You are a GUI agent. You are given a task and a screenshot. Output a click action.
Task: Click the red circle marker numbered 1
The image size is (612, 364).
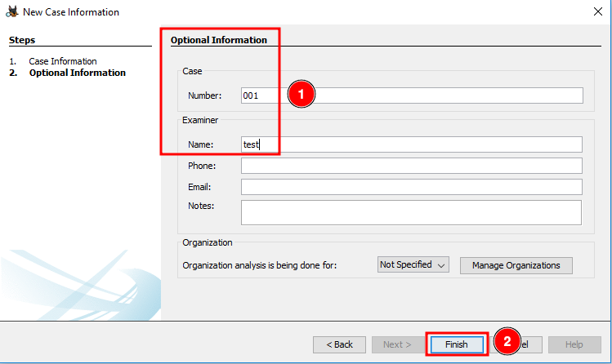pyautogui.click(x=301, y=95)
